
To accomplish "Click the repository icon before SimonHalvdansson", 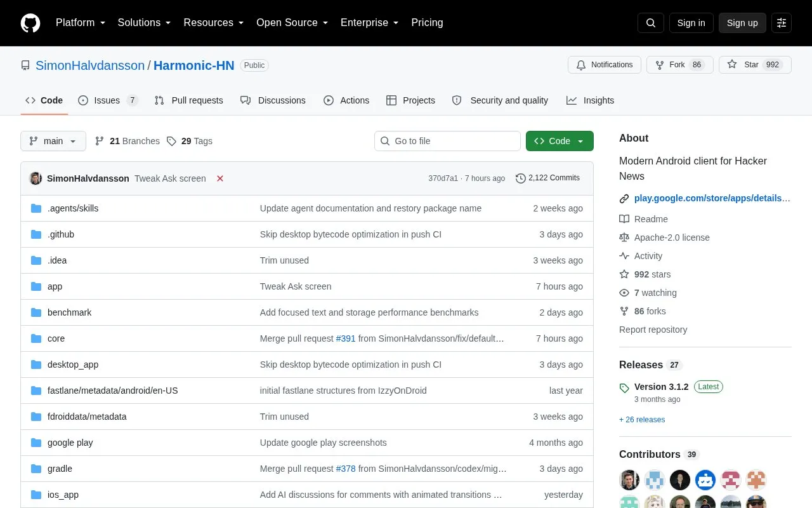I will pyautogui.click(x=25, y=65).
